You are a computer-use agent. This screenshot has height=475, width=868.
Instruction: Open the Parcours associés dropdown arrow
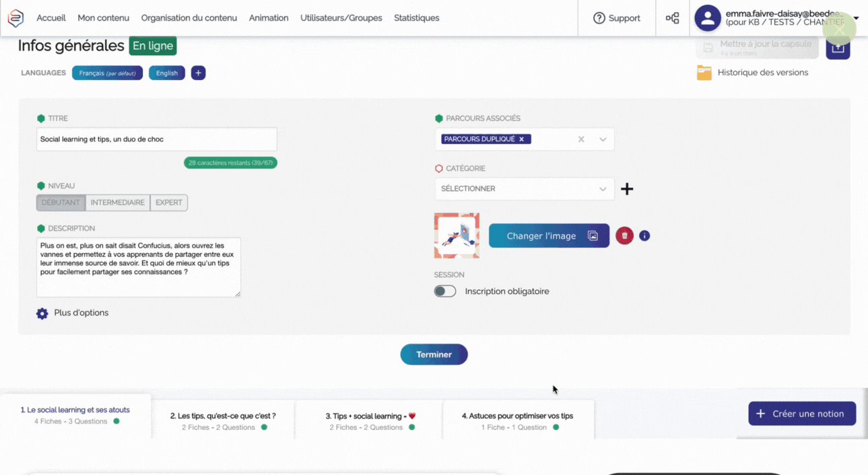(603, 139)
